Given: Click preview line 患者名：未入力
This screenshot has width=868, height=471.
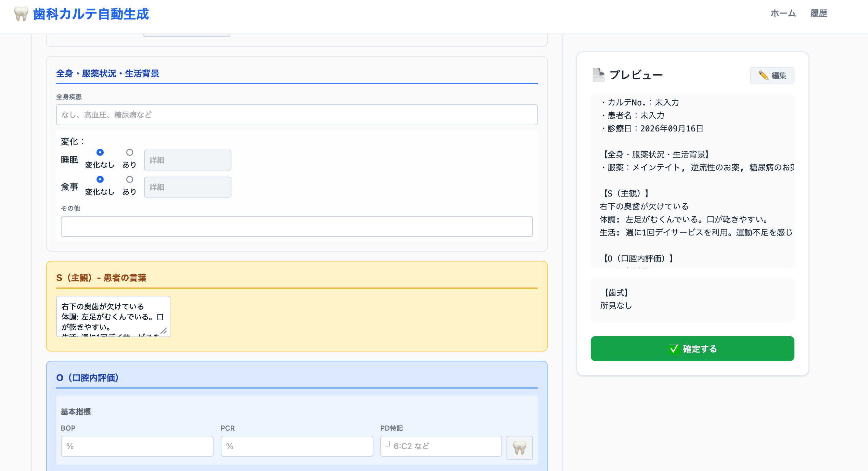Looking at the screenshot, I should (632, 115).
